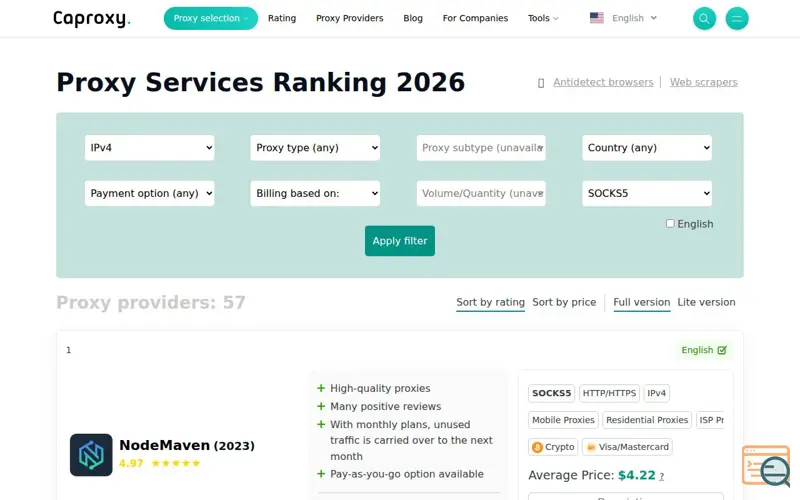
Task: Click the Residential Proxies tag
Action: tap(647, 420)
